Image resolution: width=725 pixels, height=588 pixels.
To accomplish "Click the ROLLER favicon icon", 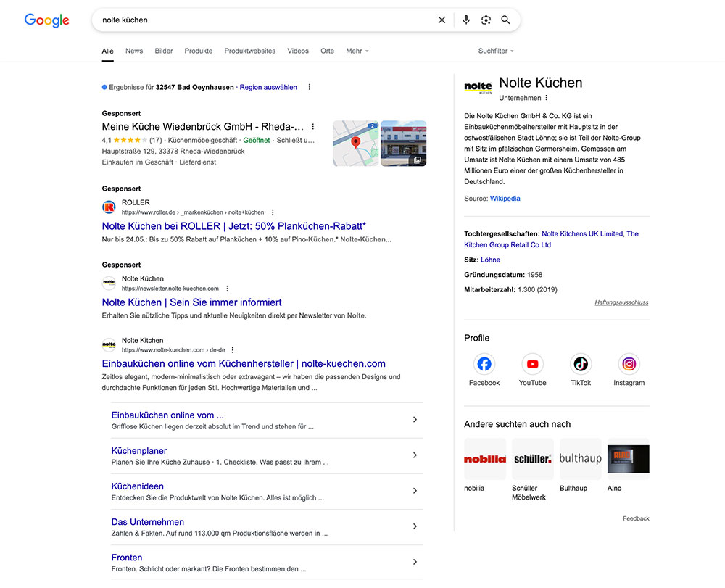I will coord(109,207).
